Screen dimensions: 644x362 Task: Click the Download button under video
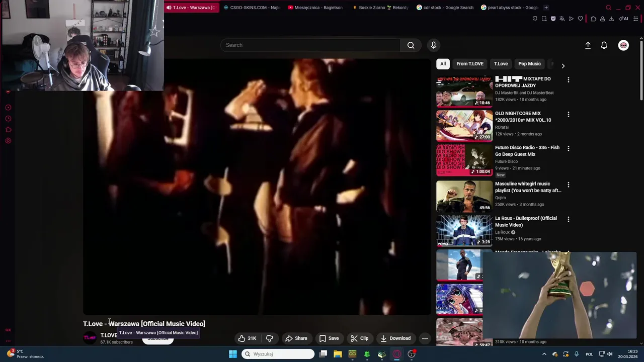tap(395, 338)
